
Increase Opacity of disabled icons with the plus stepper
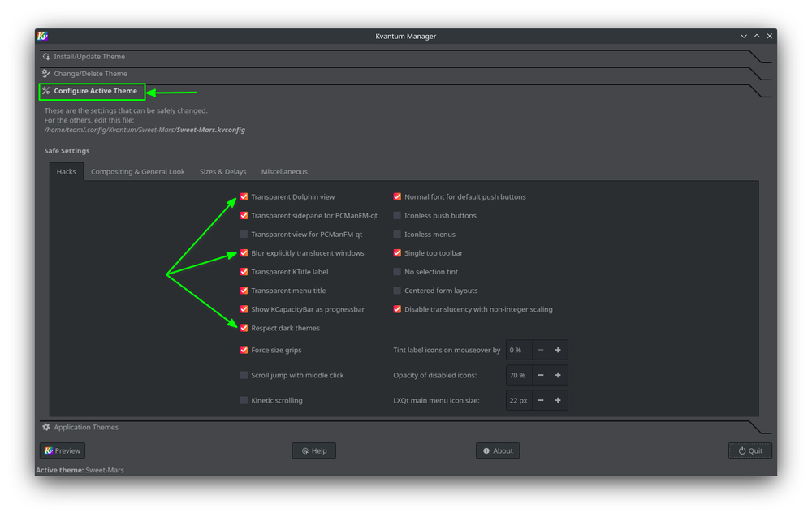tap(557, 375)
